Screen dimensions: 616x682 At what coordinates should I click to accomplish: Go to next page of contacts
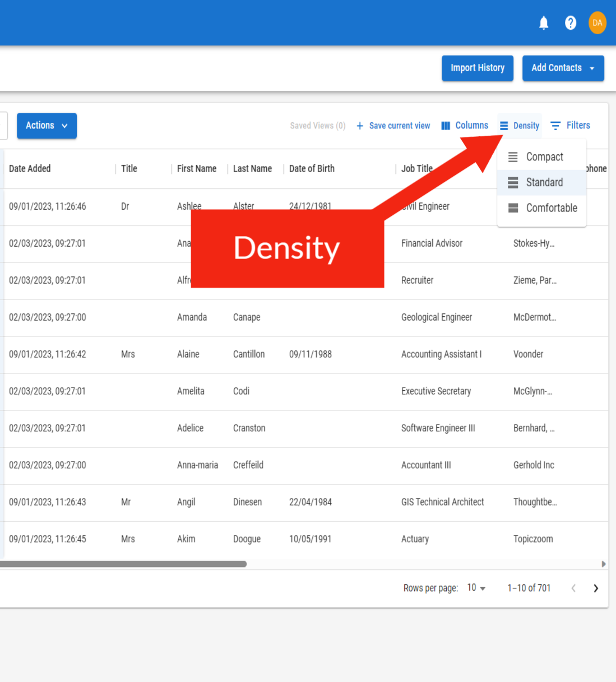click(595, 588)
